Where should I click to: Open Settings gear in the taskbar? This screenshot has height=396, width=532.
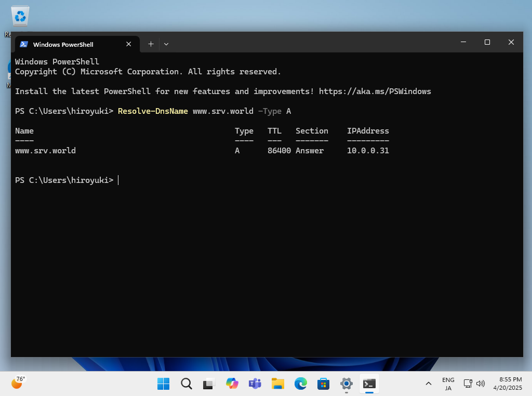346,384
